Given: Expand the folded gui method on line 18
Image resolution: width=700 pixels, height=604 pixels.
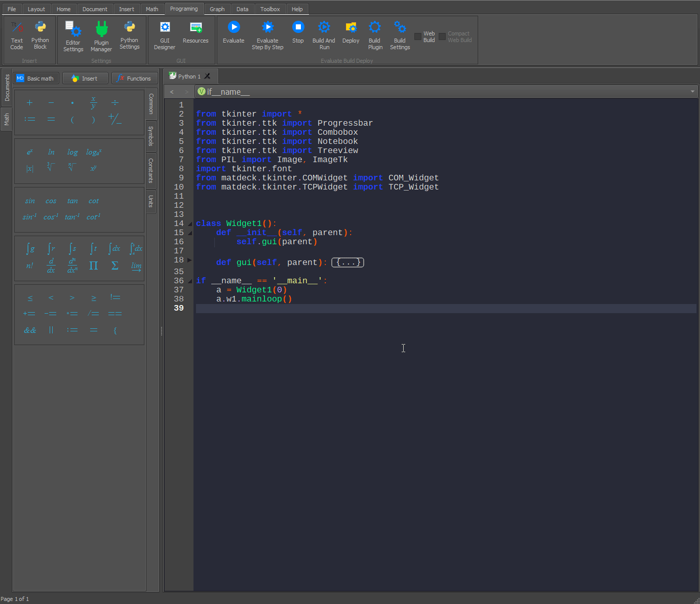Looking at the screenshot, I should (189, 260).
